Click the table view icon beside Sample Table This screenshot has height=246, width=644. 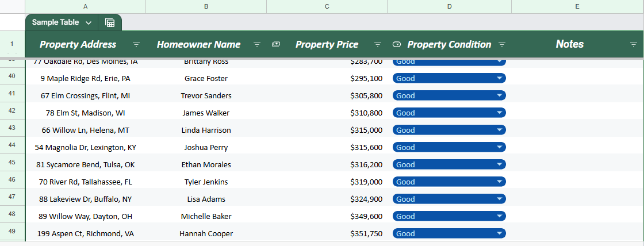(x=110, y=22)
